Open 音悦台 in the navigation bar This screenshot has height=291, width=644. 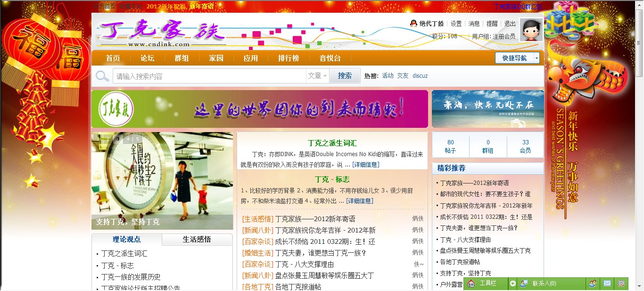coord(330,58)
